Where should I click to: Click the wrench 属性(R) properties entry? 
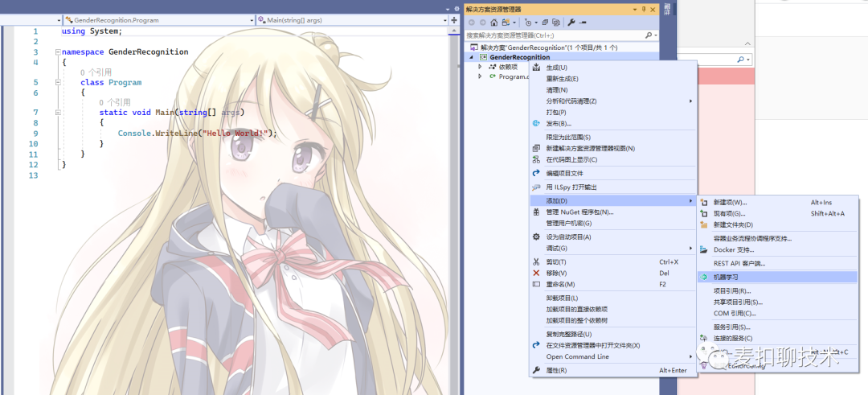[612, 370]
